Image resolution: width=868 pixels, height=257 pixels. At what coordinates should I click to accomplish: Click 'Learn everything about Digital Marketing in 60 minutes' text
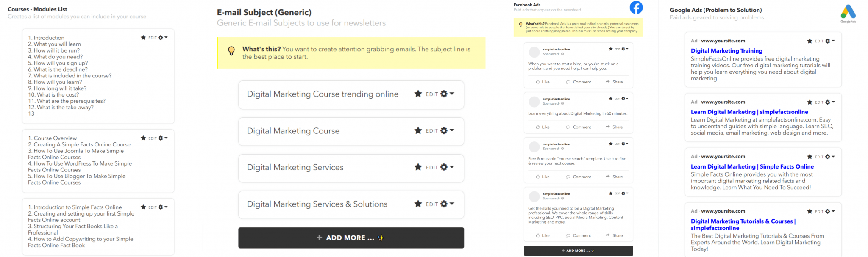click(578, 113)
